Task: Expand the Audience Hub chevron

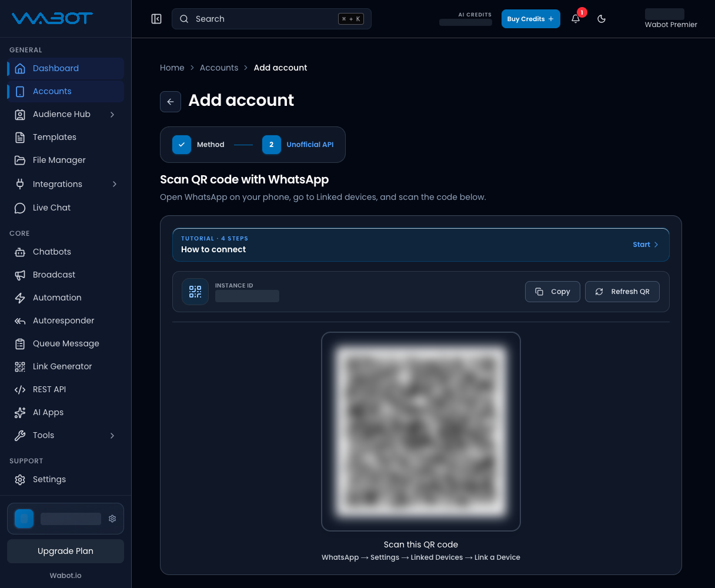Action: coord(112,114)
